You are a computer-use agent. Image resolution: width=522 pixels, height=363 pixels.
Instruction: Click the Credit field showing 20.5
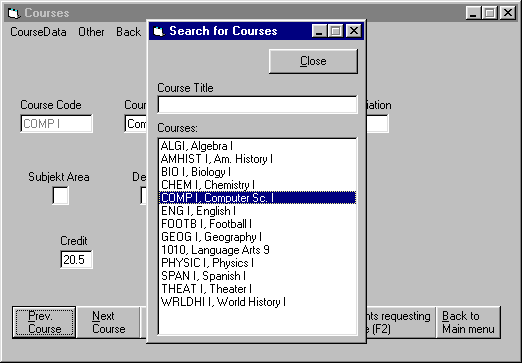(76, 260)
